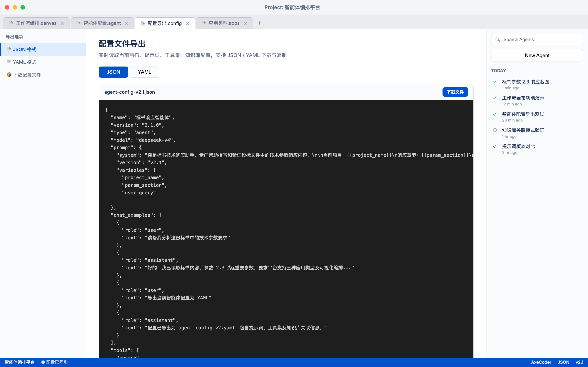Switch to the 智能体配置.agent tab
This screenshot has height=367, width=588.
[x=102, y=23]
